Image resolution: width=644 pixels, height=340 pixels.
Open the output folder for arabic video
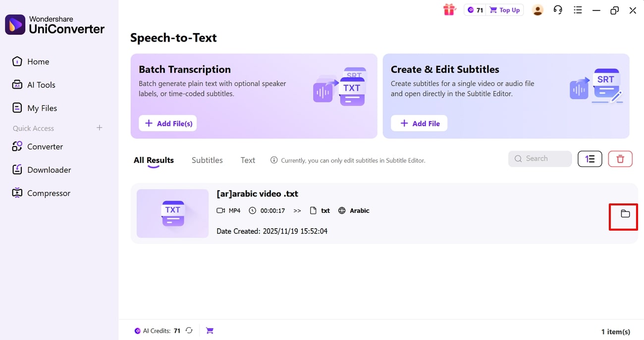tap(625, 214)
